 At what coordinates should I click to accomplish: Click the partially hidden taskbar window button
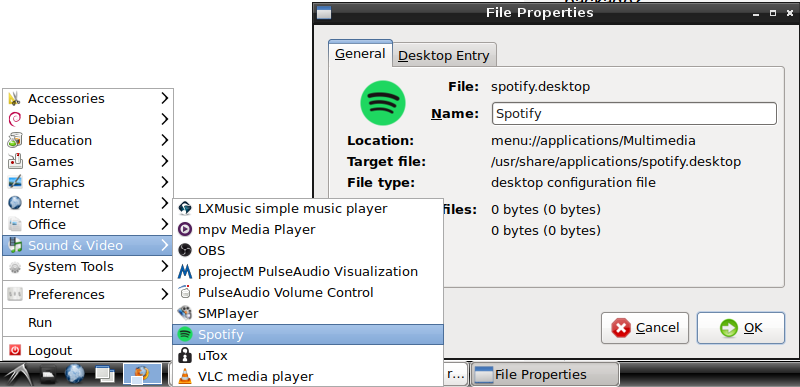(455, 375)
